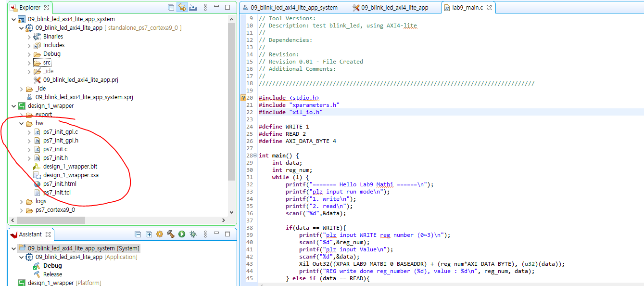This screenshot has height=286, width=644.
Task: Click Expand All icon in Assistant toolbar
Action: pos(149,234)
